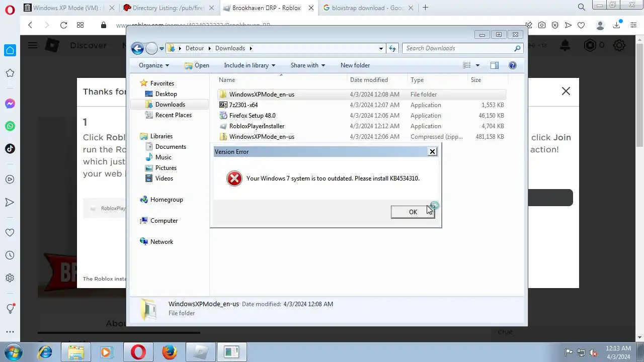Click the Explorer forward navigation arrow

pyautogui.click(x=151, y=48)
